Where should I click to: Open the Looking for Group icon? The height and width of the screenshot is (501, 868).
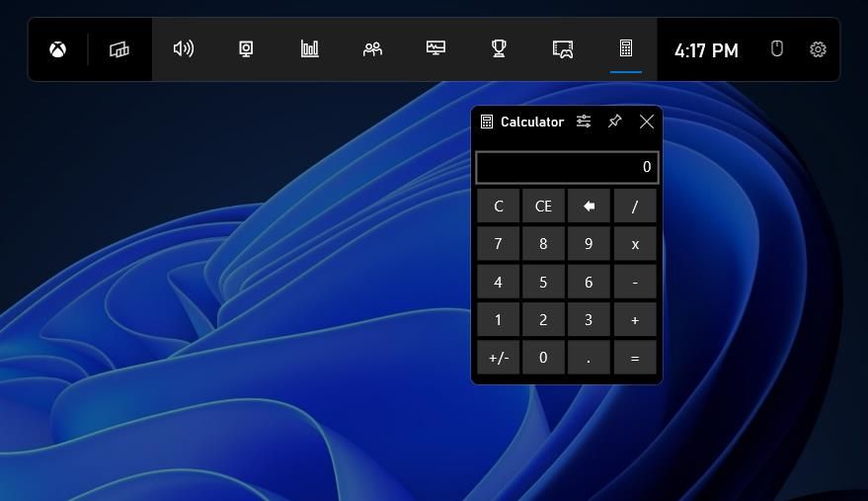point(563,49)
